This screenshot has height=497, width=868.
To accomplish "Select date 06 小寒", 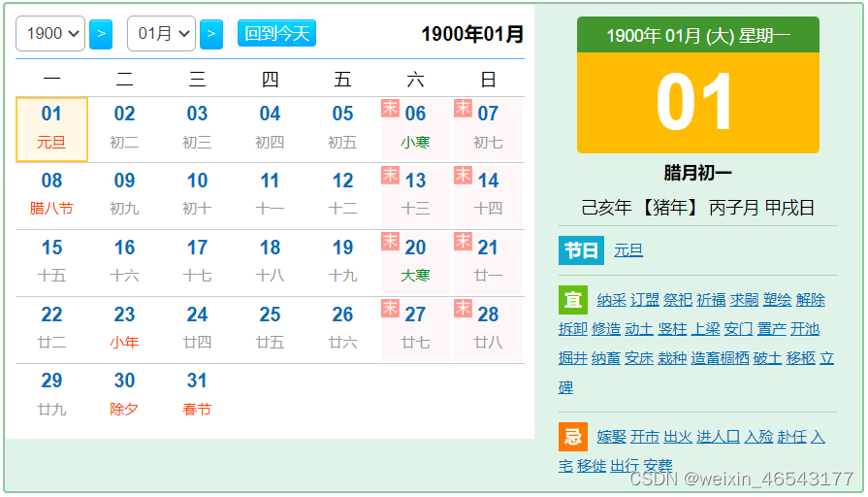I will [415, 130].
